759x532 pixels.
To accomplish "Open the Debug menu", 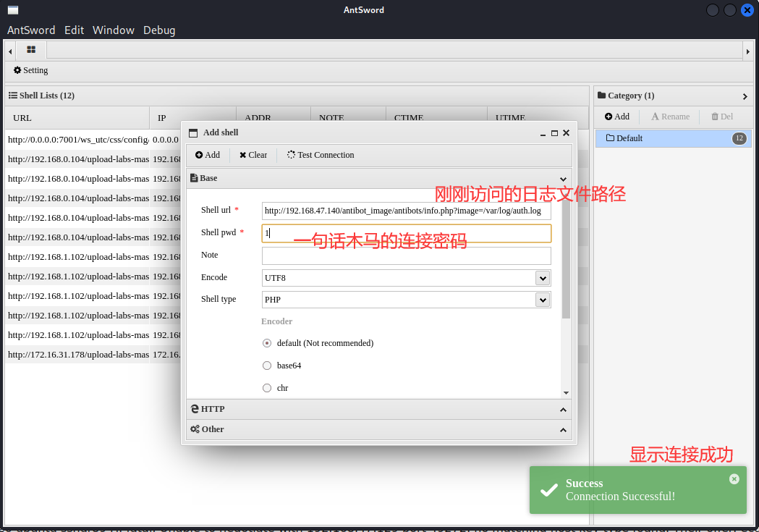I will tap(159, 30).
